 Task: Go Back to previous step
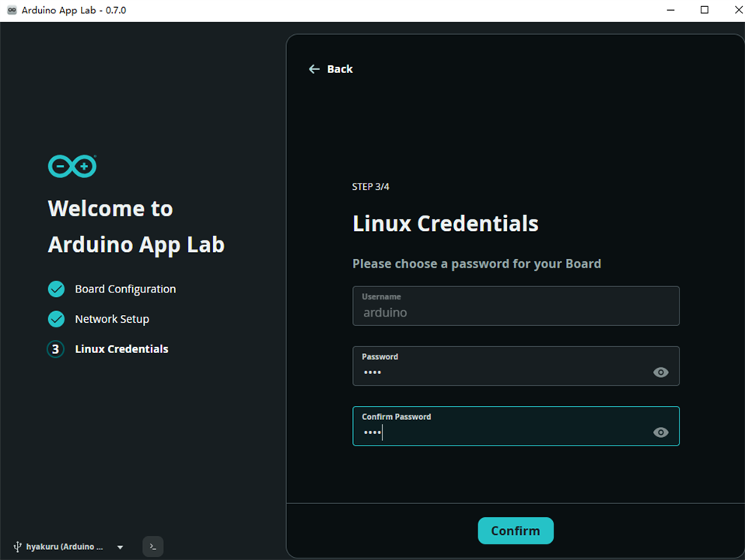coord(331,69)
